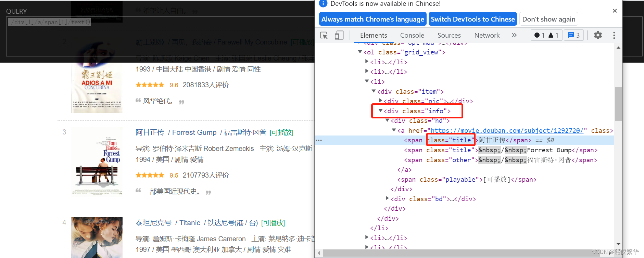The width and height of the screenshot is (644, 258).
Task: Click the Titanic poster thumbnail
Action: point(97,237)
